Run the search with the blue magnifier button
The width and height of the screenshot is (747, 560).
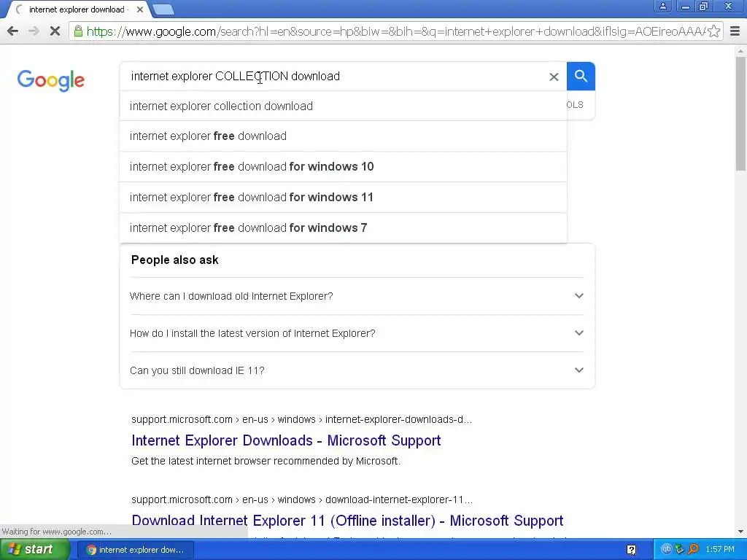581,76
